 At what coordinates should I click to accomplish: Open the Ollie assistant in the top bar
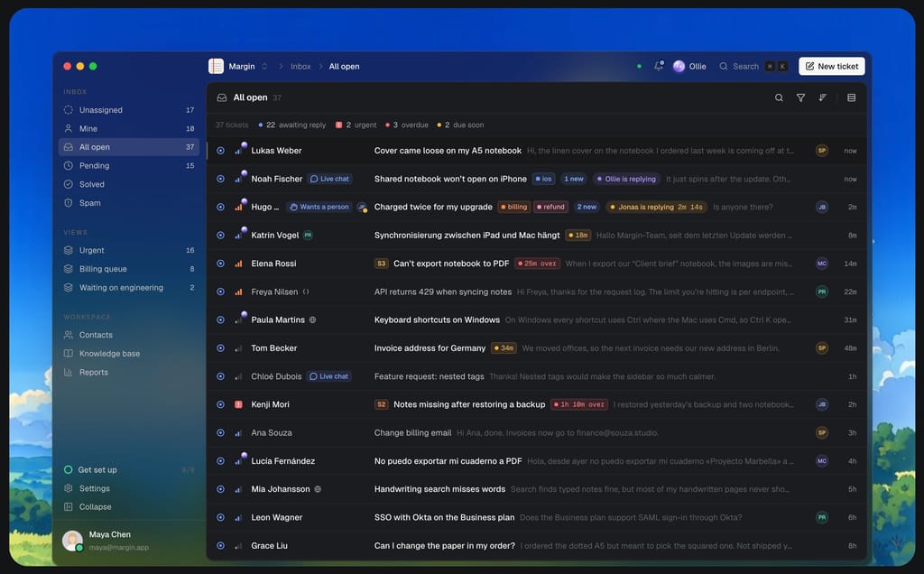click(689, 66)
